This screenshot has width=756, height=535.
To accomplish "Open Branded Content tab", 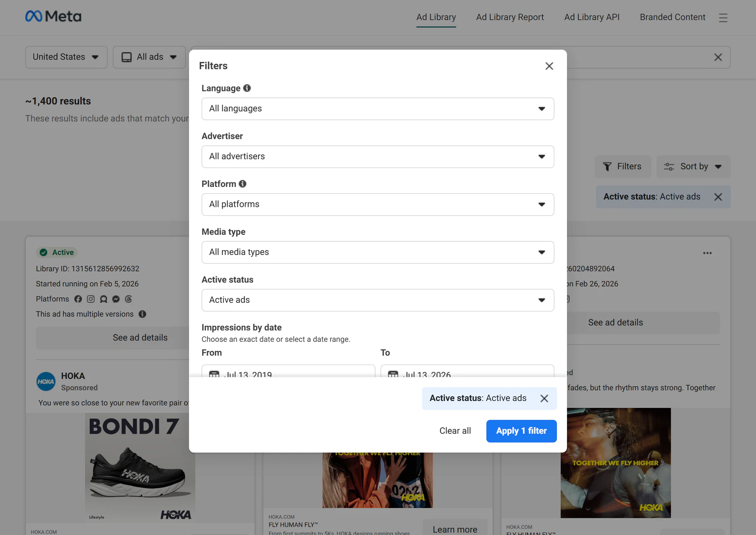I will click(x=672, y=17).
